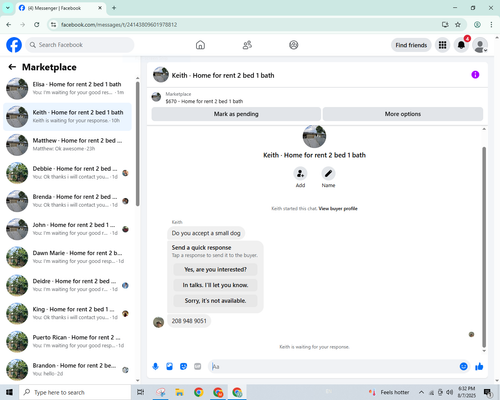Screen dimensions: 500x400
Task: Send quick reply 'Sorry, it's not available.'
Action: click(215, 301)
